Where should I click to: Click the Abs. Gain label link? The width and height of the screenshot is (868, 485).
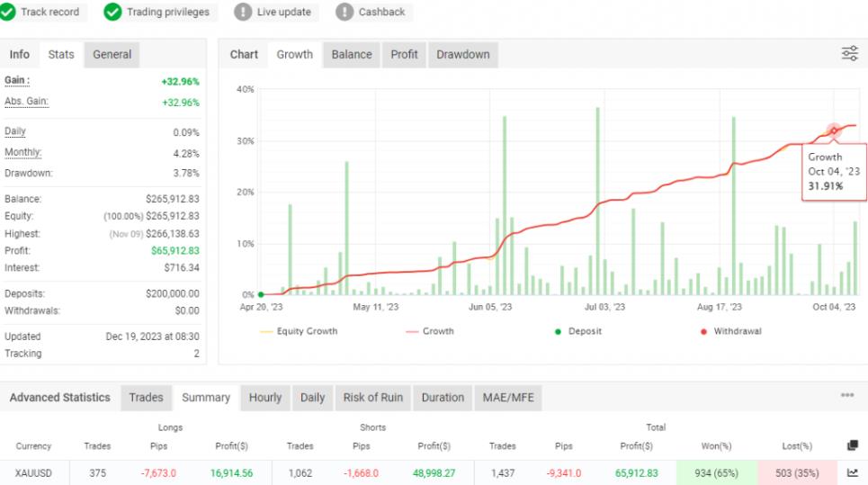[26, 102]
